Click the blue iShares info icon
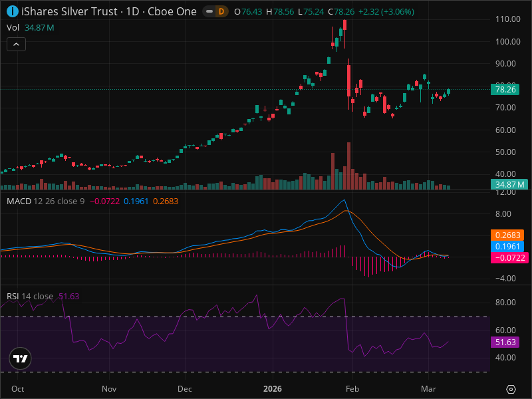Viewport: 532px width, 399px height. [x=13, y=11]
